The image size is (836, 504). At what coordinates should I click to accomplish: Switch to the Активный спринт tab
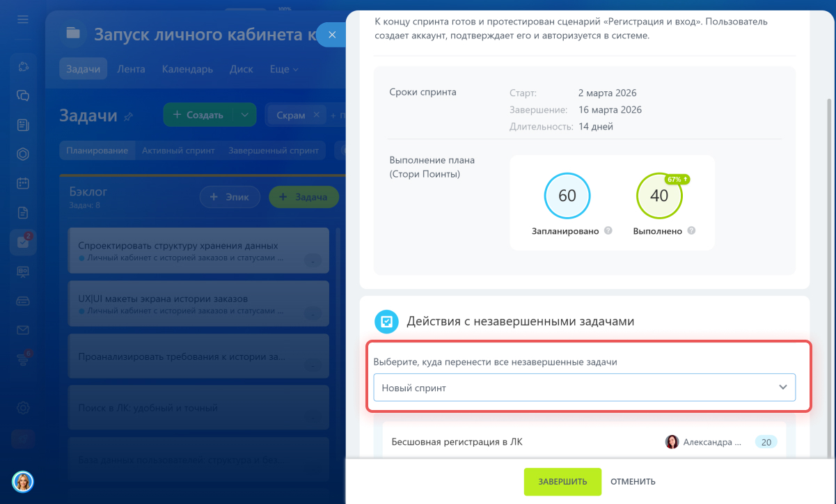(178, 150)
